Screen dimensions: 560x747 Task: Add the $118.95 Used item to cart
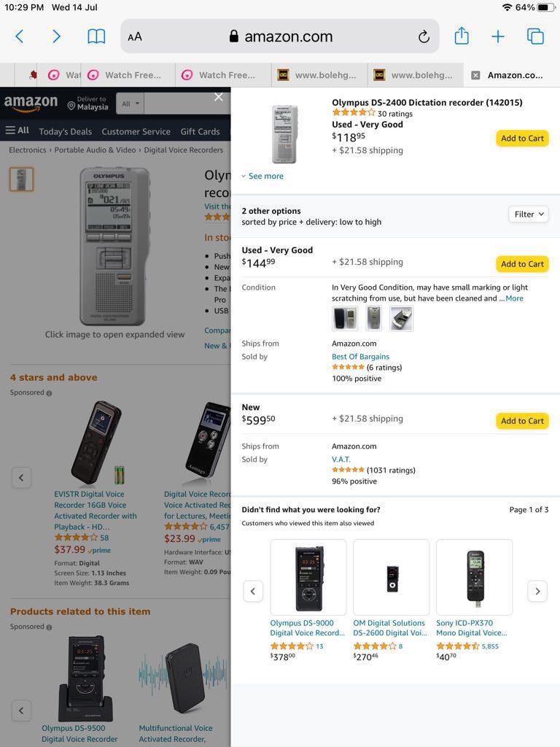tap(522, 138)
